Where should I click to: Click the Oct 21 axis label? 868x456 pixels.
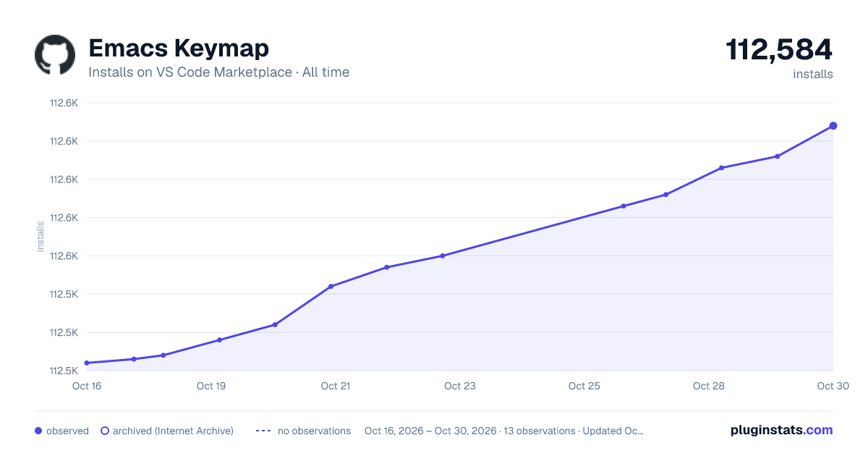(x=336, y=386)
